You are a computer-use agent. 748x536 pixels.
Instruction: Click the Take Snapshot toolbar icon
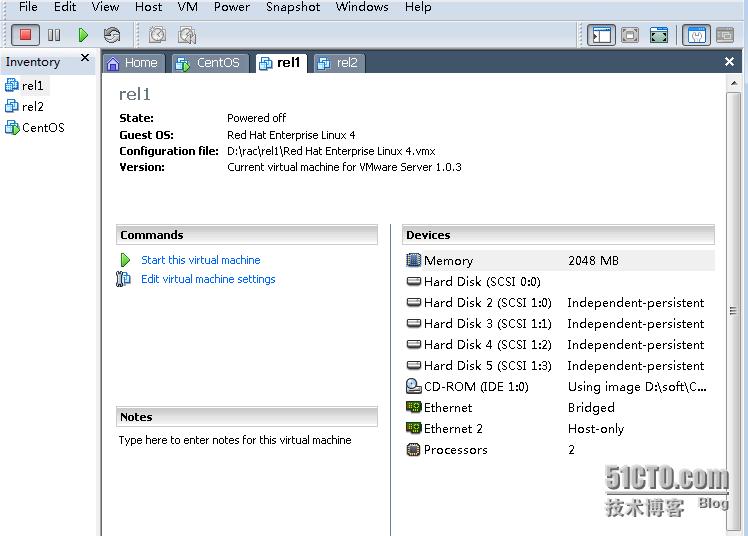pyautogui.click(x=157, y=35)
